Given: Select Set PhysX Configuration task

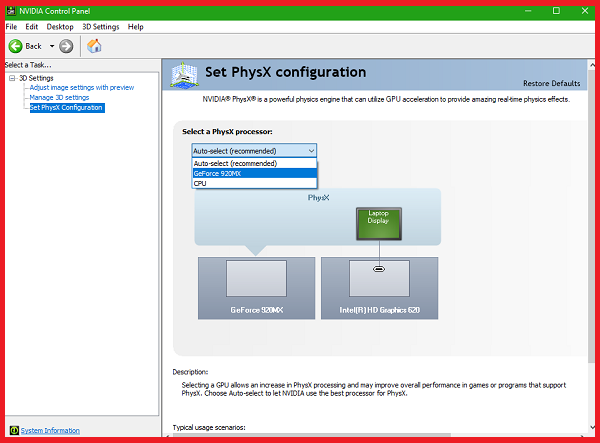Looking at the screenshot, I should coord(67,107).
